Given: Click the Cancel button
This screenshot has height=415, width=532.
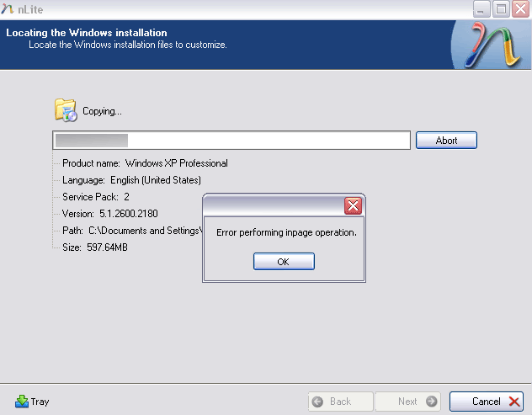Looking at the screenshot, I should point(487,402).
